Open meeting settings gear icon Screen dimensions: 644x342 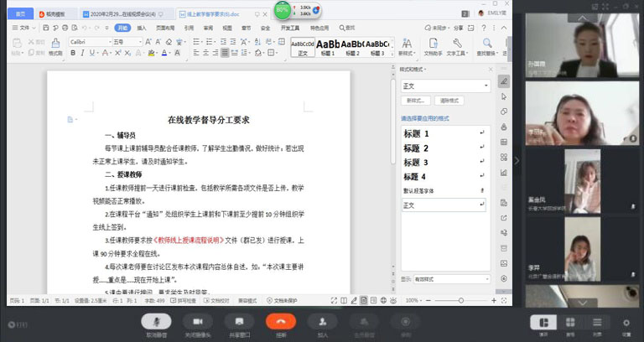(626, 324)
